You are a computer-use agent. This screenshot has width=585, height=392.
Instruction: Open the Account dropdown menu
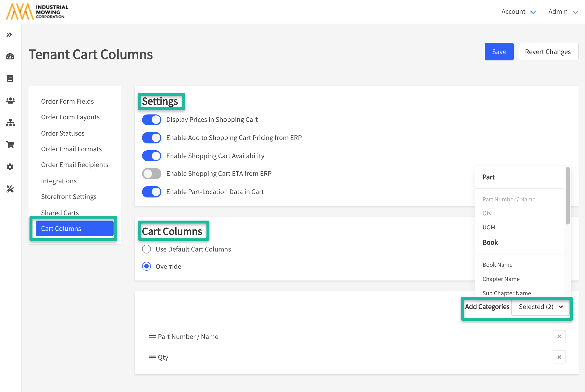tap(518, 12)
